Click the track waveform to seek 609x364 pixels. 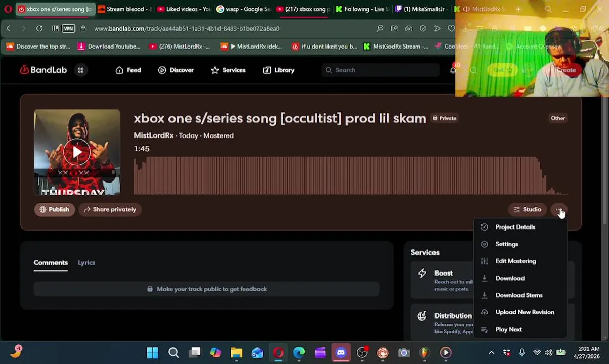click(351, 175)
